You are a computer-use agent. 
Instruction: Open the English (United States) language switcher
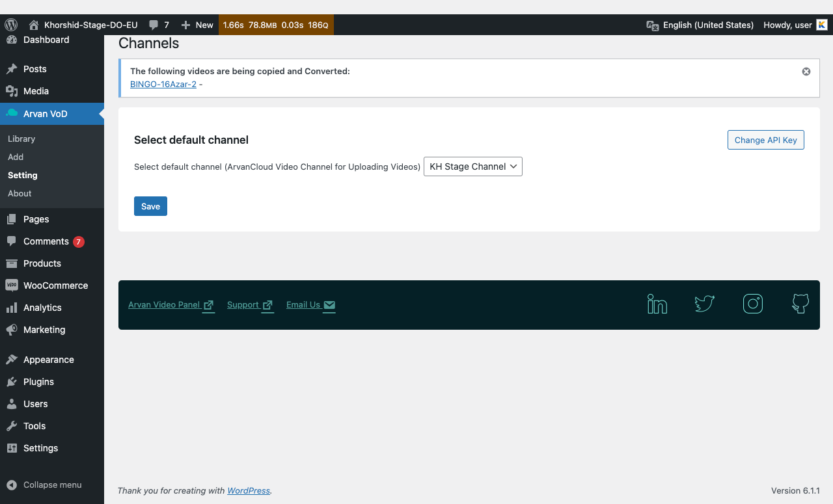(x=700, y=25)
